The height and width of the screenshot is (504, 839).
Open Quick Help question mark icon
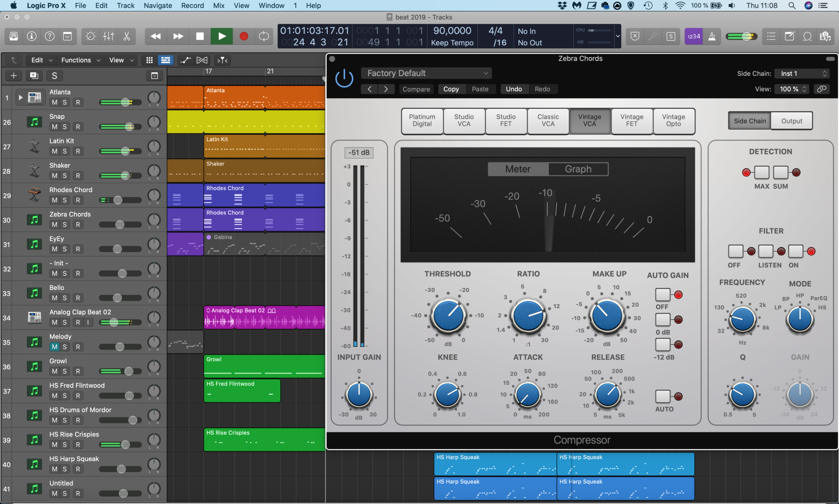[50, 36]
